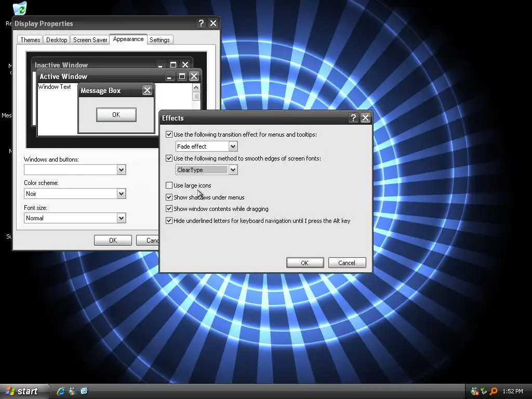Click the preview scrollbar thumb

click(x=196, y=96)
